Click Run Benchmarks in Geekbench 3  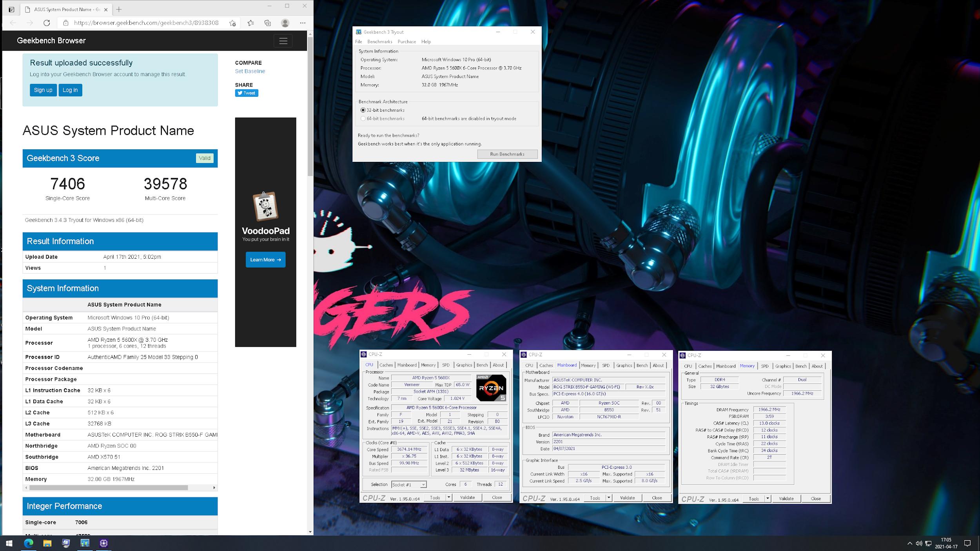point(507,154)
